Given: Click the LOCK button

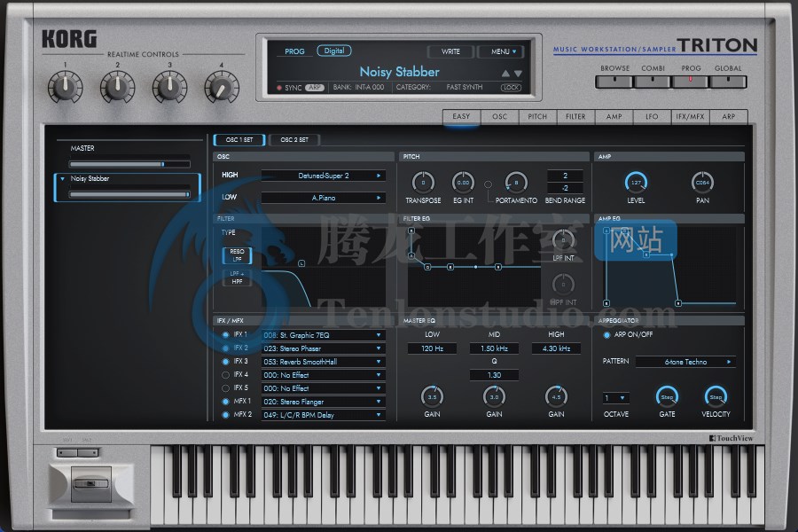Looking at the screenshot, I should pyautogui.click(x=511, y=88).
